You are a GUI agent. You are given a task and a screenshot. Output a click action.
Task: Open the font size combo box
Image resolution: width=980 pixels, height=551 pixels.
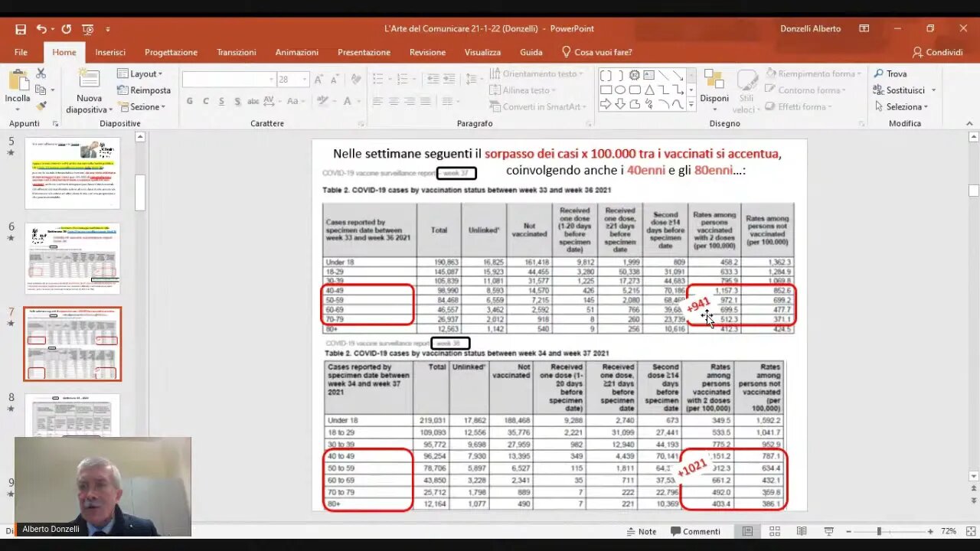tap(292, 80)
